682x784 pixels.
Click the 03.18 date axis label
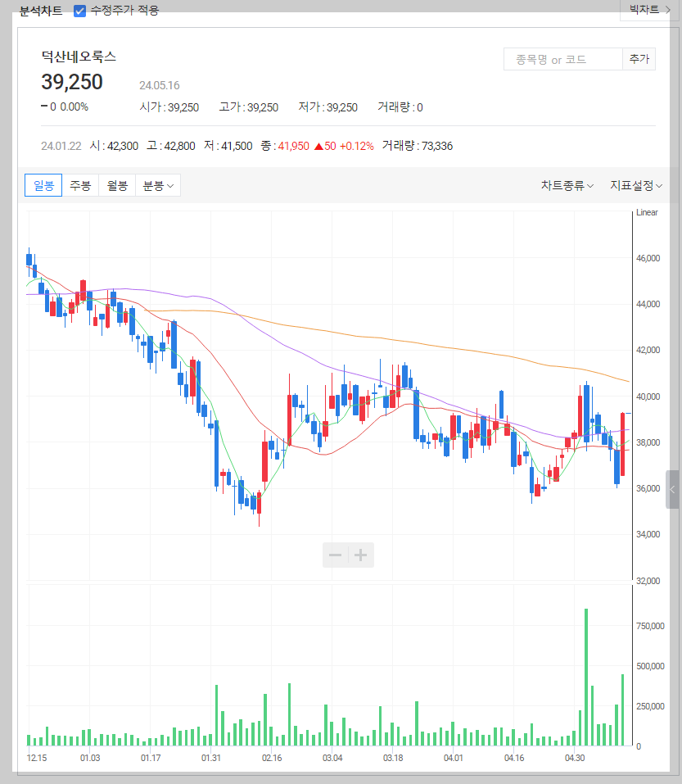click(x=393, y=758)
